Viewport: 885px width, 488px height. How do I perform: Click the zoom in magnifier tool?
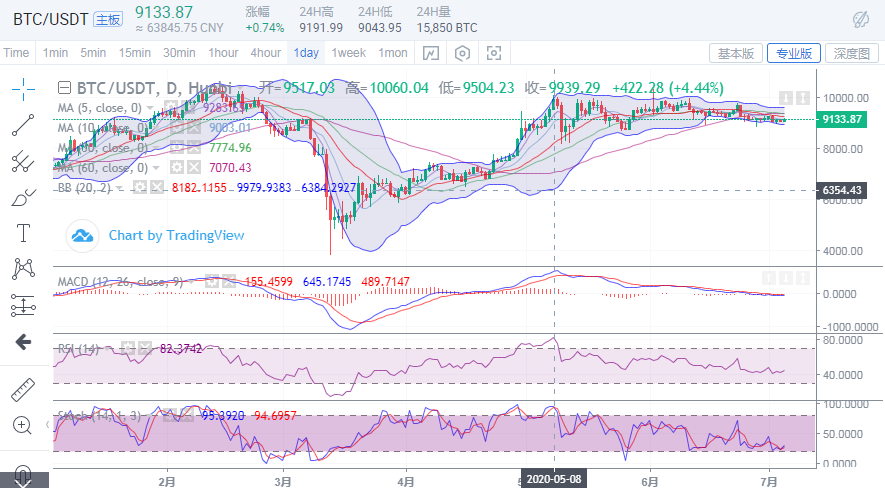point(23,425)
